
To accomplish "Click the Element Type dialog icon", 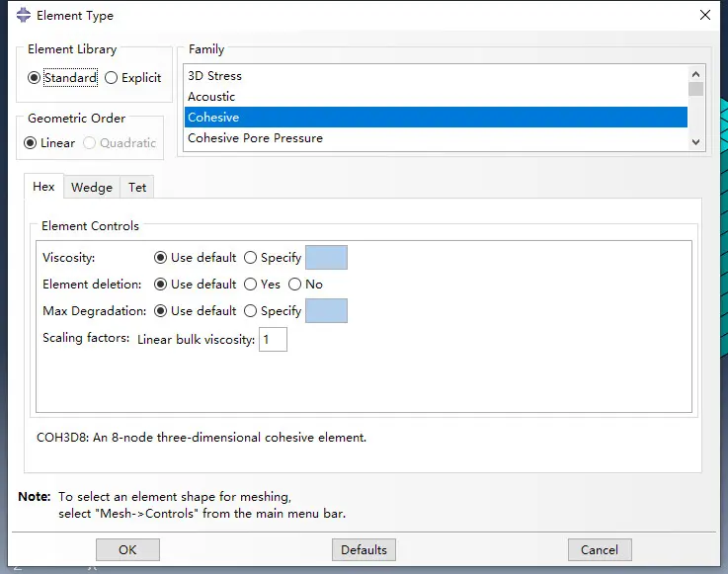I will [x=24, y=15].
